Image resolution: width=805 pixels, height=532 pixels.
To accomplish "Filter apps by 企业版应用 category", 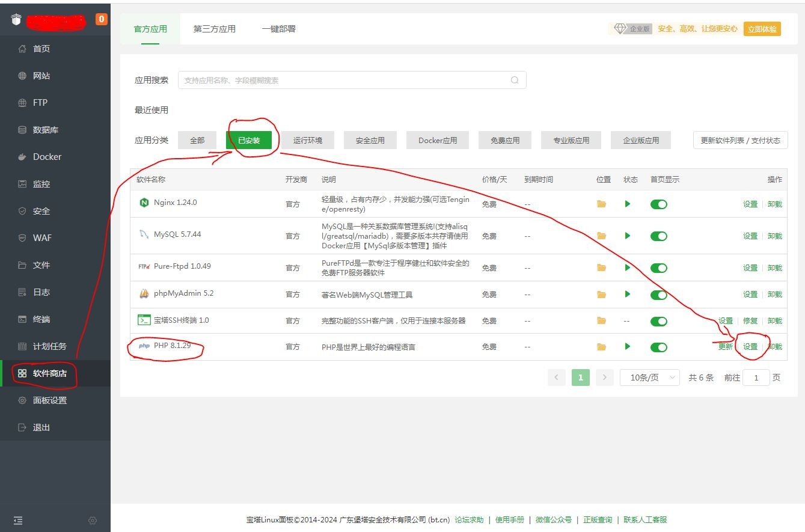I will [641, 140].
